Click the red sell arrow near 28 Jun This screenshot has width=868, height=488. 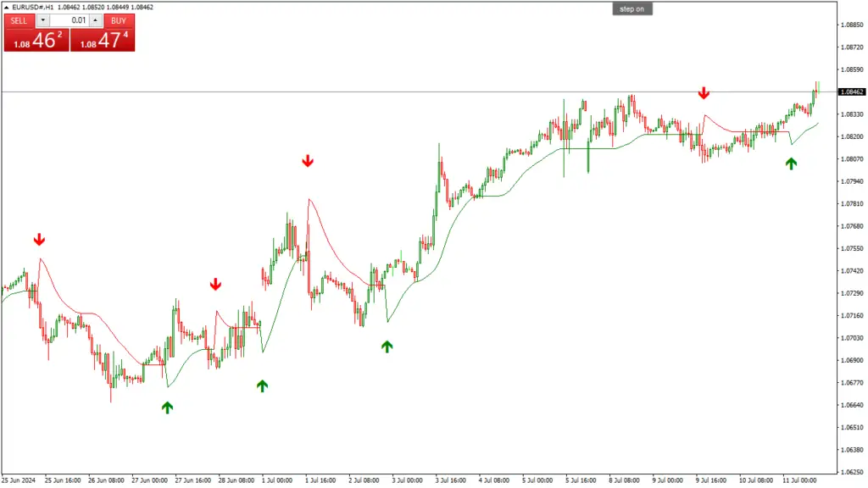click(215, 285)
